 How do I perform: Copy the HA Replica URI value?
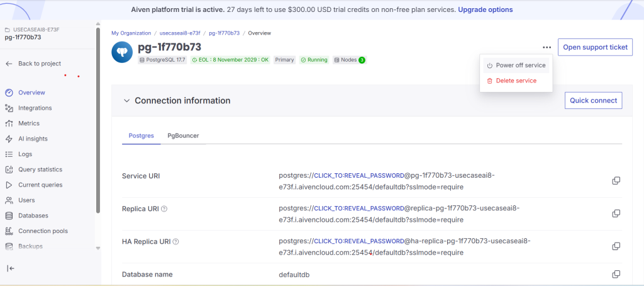[616, 246]
